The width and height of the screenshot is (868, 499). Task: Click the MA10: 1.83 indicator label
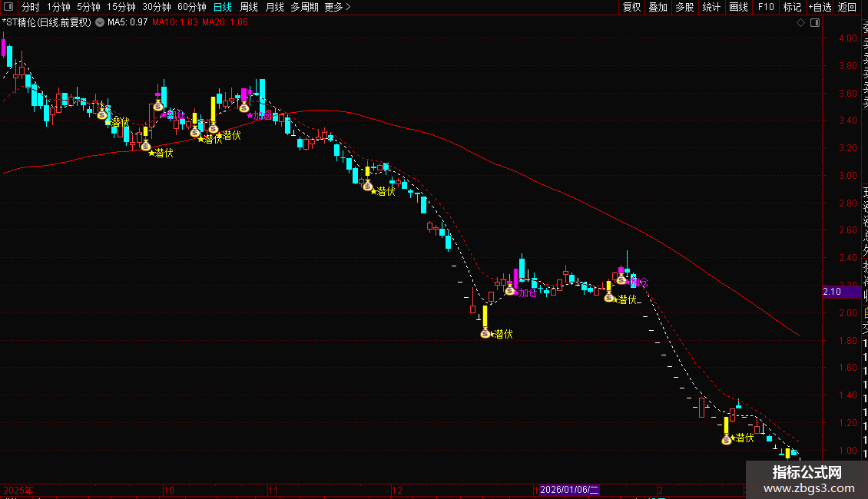[x=175, y=23]
